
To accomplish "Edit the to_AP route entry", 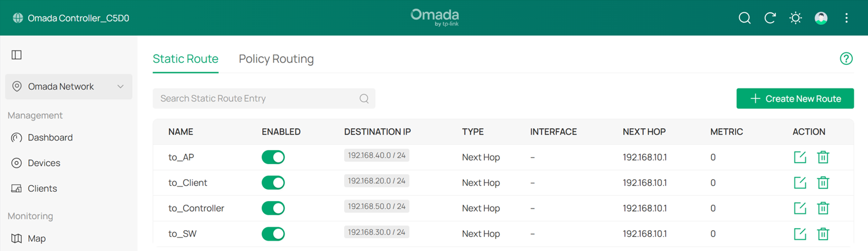I will point(800,157).
